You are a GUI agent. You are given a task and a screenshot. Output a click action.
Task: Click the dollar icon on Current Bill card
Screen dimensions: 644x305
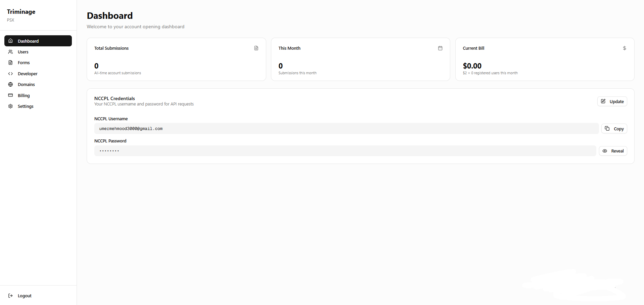[624, 48]
